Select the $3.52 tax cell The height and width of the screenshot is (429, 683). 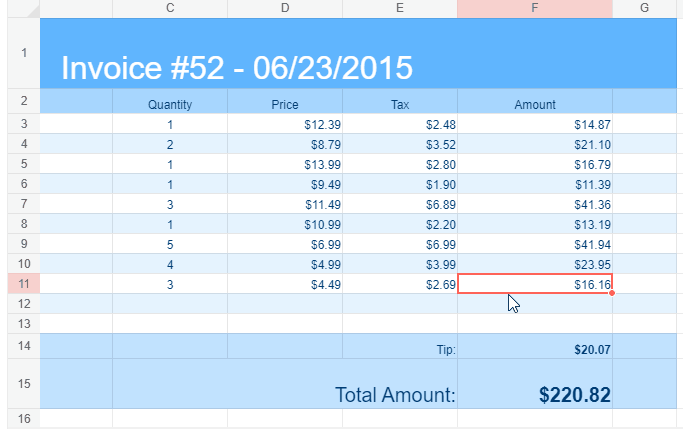point(400,144)
